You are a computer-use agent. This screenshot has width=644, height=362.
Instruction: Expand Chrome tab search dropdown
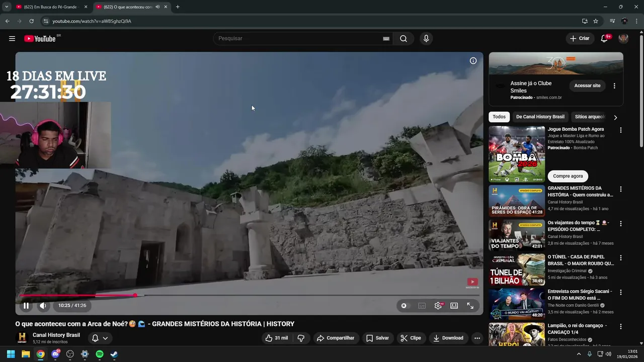(7, 7)
